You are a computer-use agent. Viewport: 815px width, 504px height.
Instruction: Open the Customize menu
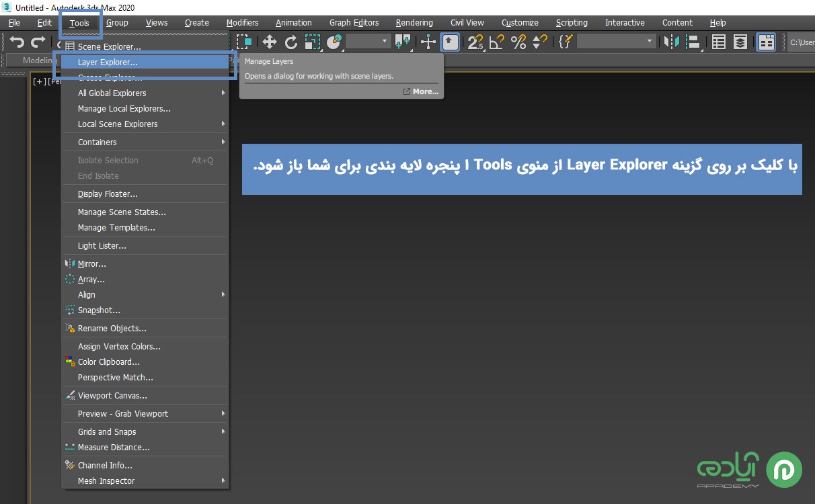pyautogui.click(x=520, y=23)
